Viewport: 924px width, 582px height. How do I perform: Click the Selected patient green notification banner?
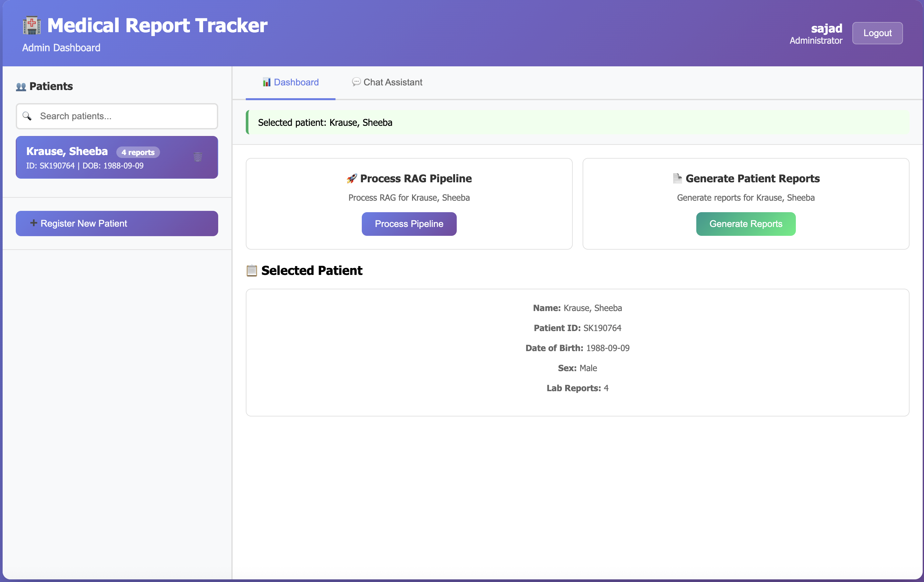pyautogui.click(x=576, y=123)
